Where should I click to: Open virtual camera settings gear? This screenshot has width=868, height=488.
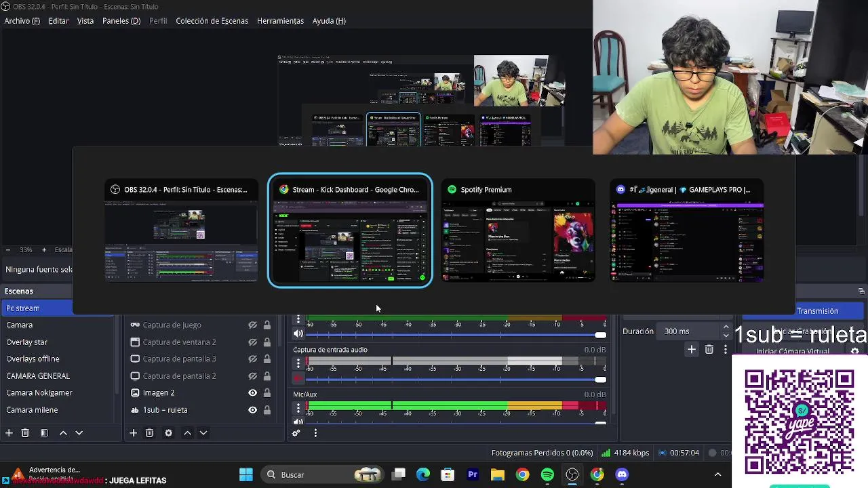click(x=855, y=352)
